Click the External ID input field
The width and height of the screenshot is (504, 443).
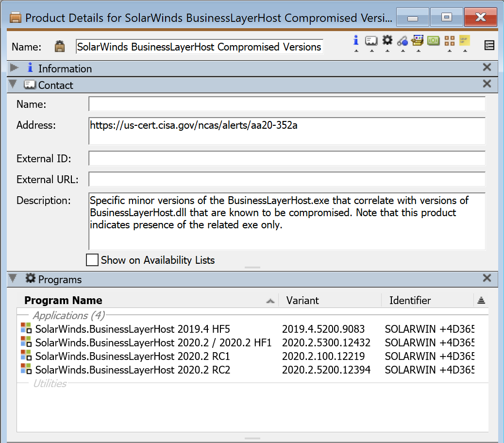point(286,158)
